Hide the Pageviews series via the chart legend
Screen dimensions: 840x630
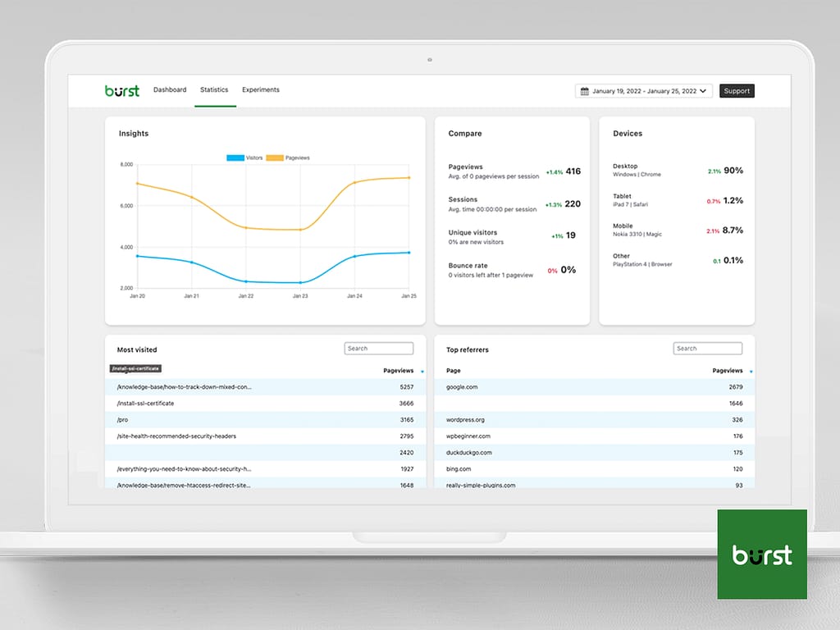(x=290, y=157)
